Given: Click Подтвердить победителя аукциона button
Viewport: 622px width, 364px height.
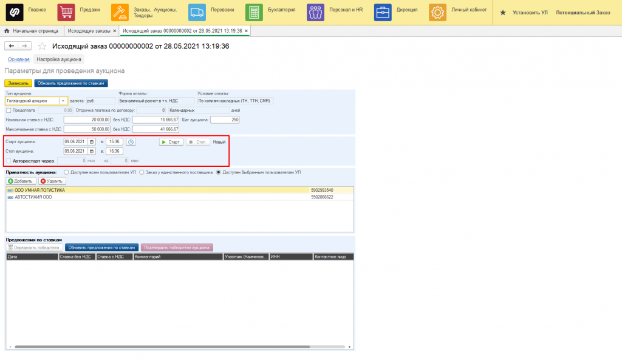Looking at the screenshot, I should click(177, 248).
